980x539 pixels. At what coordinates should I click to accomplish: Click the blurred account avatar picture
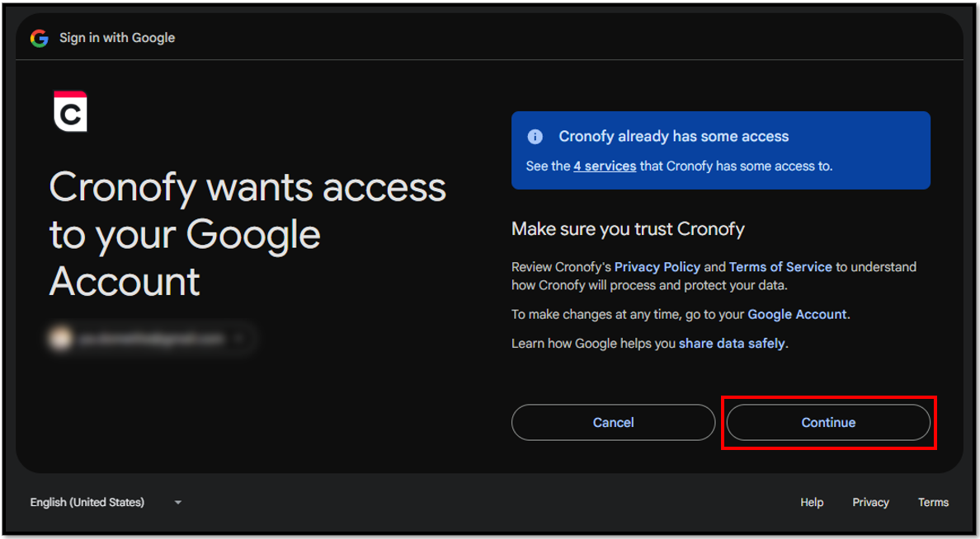(60, 339)
